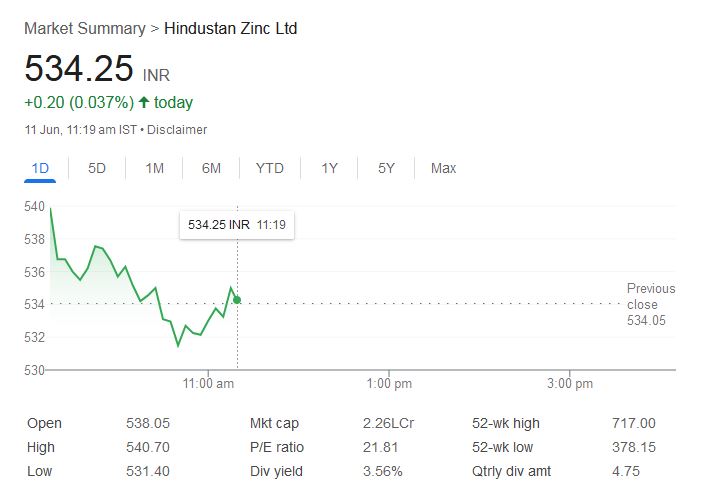Image resolution: width=710 pixels, height=500 pixels.
Task: Switch to the 1Y chart view
Action: click(329, 168)
